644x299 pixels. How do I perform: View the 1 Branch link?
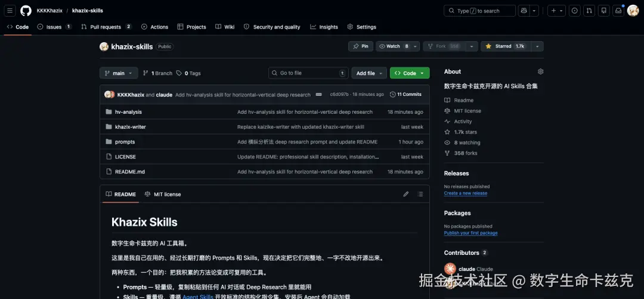(157, 73)
